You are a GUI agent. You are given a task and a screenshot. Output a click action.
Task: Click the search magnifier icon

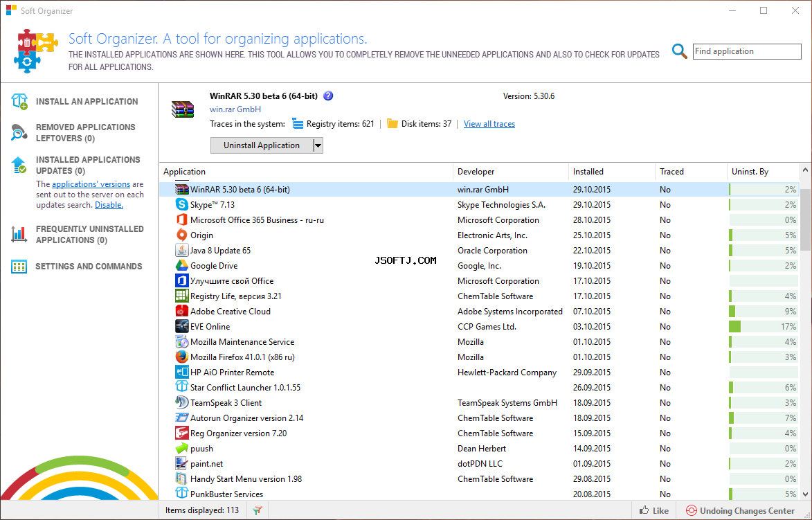(x=679, y=51)
